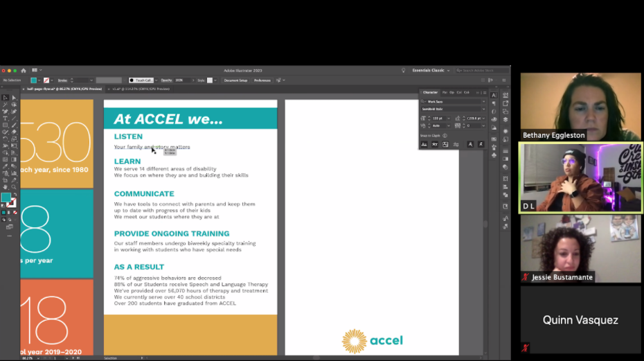The image size is (644, 361).
Task: Select the Zoom tool
Action: tap(15, 186)
